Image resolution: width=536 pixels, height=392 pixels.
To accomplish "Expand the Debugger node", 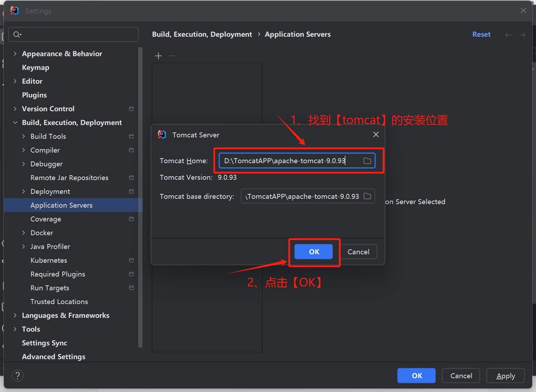I will (23, 164).
